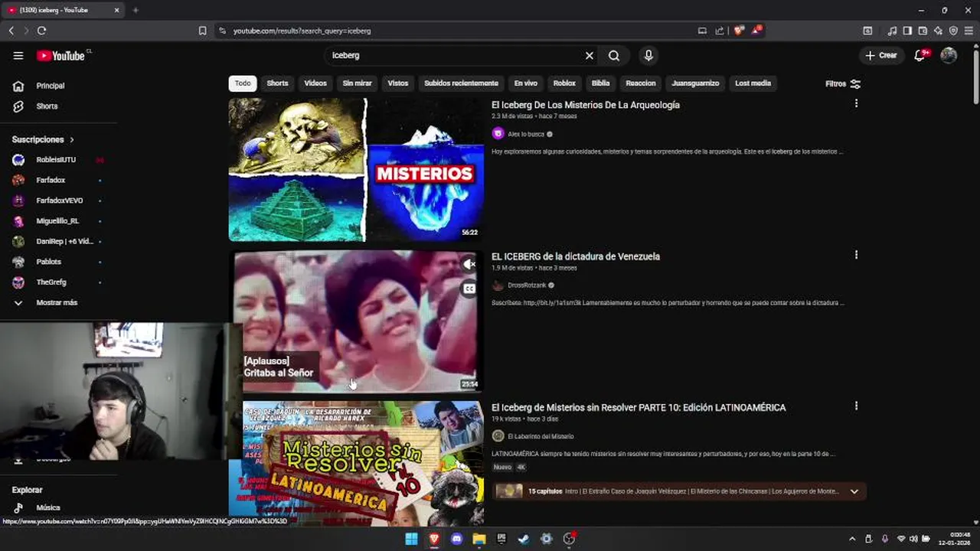Open the Brave Wallet icon
Image resolution: width=980 pixels, height=551 pixels.
(x=923, y=31)
